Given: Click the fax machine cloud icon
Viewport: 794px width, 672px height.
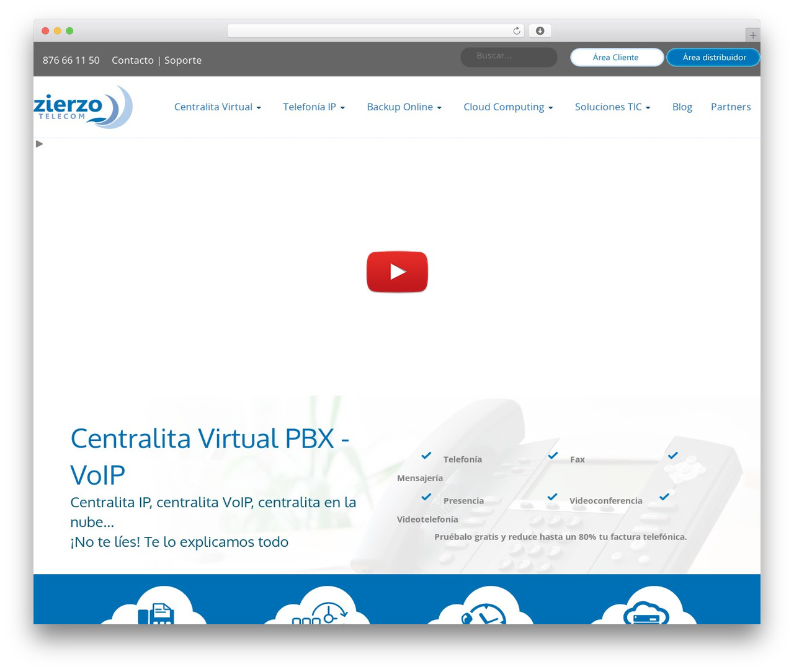Looking at the screenshot, I should coord(153,606).
